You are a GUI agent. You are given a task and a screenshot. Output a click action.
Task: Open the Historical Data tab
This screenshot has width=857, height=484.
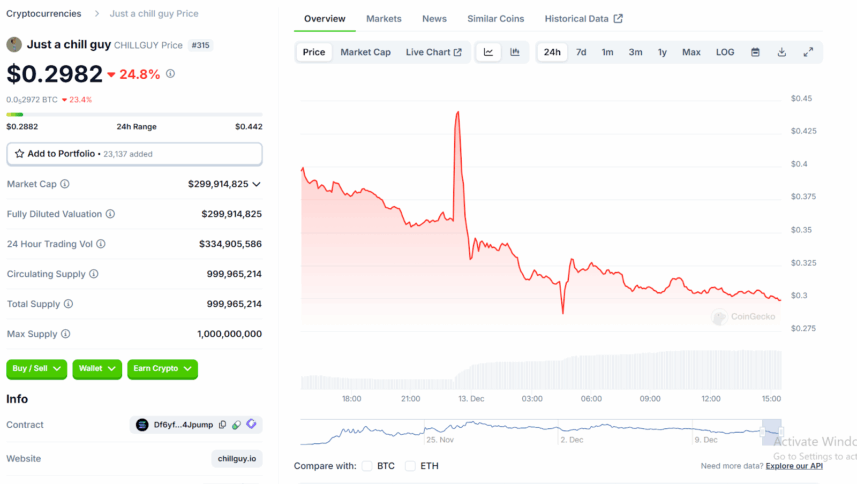coord(583,19)
